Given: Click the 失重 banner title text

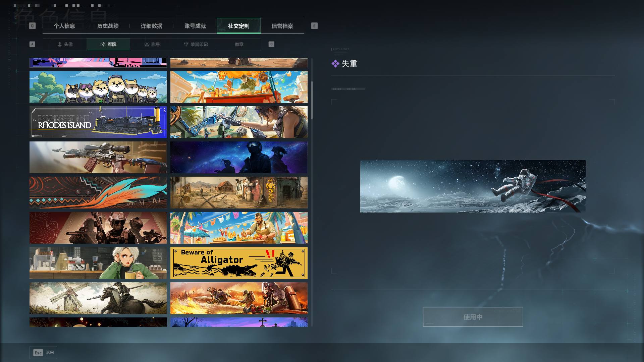Looking at the screenshot, I should tap(349, 64).
